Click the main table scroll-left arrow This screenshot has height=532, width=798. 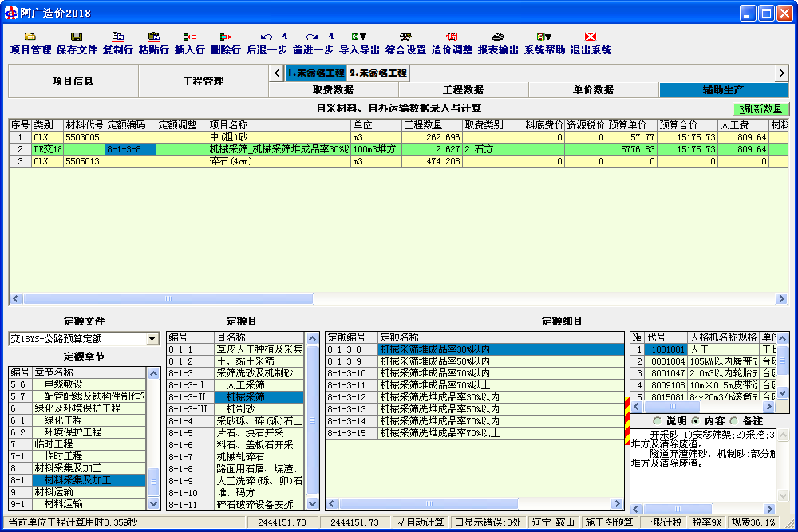pyautogui.click(x=16, y=298)
